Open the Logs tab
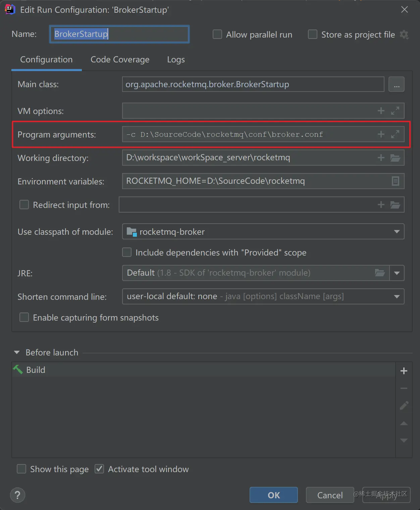This screenshot has width=420, height=510. tap(176, 60)
